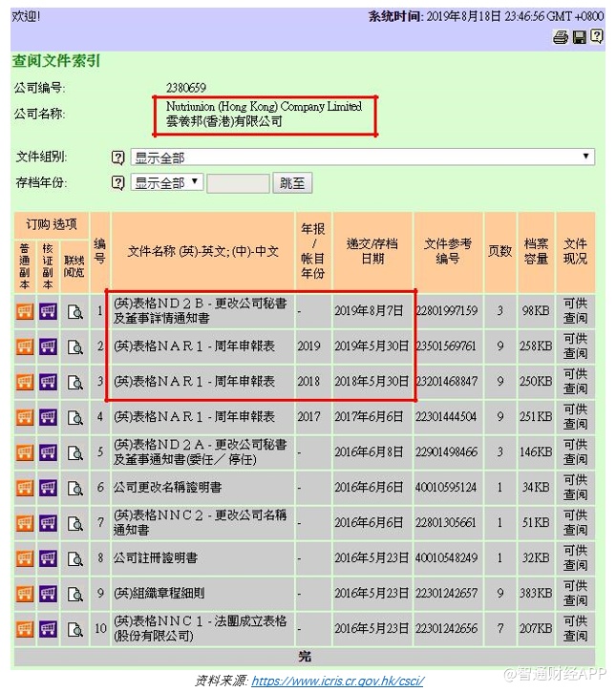Add plain copy of ND2B form to cart
Image resolution: width=616 pixels, height=692 pixels.
coord(25,311)
